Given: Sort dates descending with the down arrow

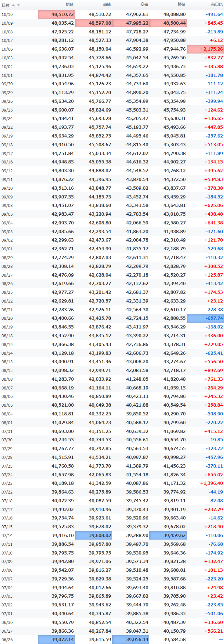Looking at the screenshot, I should coord(19,5).
